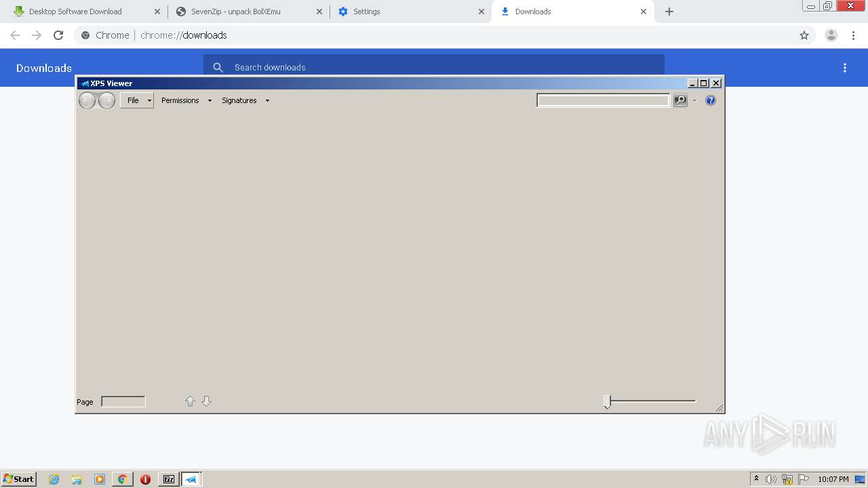Click the volume speaker tray icon
This screenshot has width=868, height=488.
[x=771, y=479]
